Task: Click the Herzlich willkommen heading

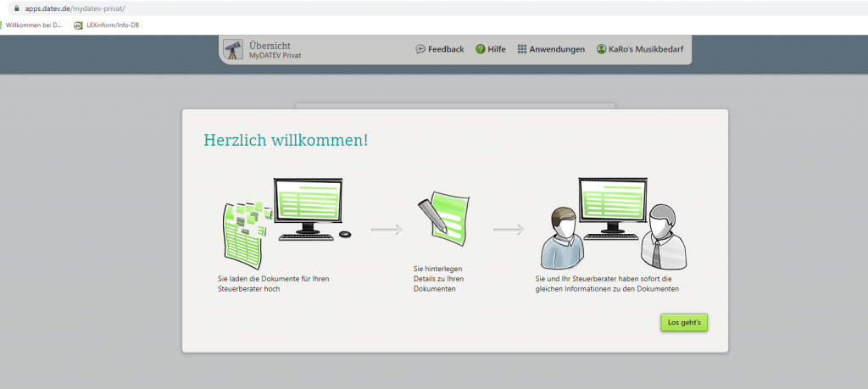Action: pyautogui.click(x=286, y=140)
